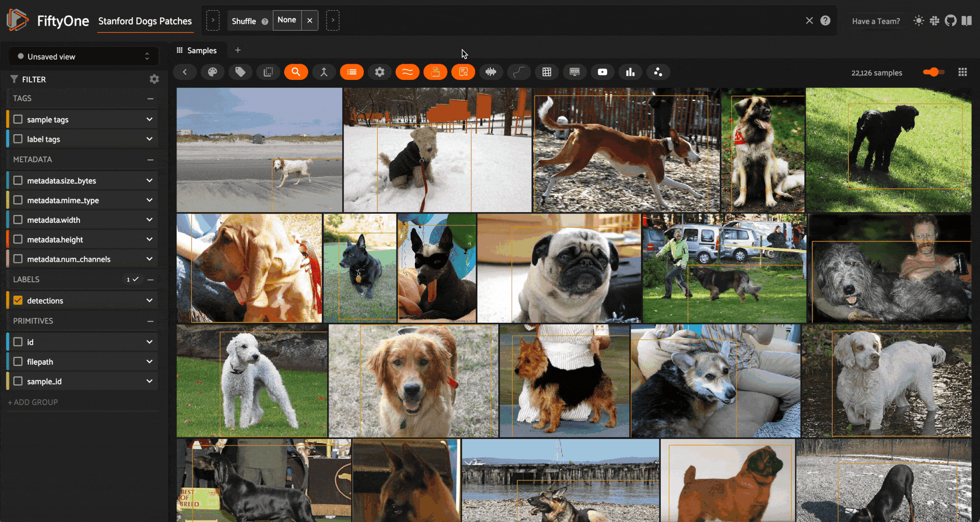Screen dimensions: 980x522
Task: Click the merge arrows group icon
Action: tap(324, 72)
